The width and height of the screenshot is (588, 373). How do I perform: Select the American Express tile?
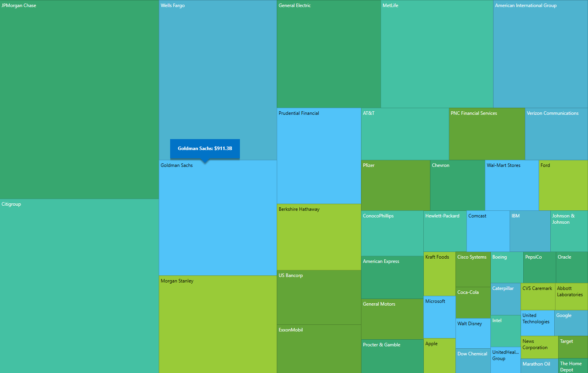pyautogui.click(x=392, y=277)
